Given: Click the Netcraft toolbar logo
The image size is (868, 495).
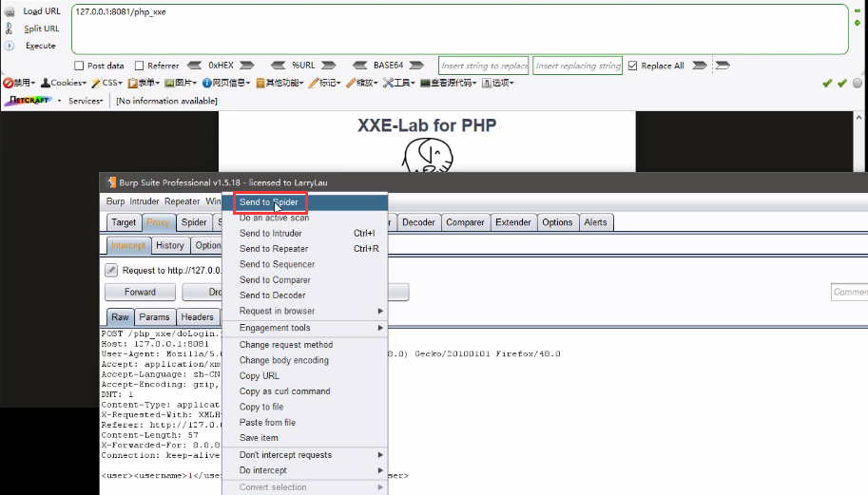Looking at the screenshot, I should [29, 101].
